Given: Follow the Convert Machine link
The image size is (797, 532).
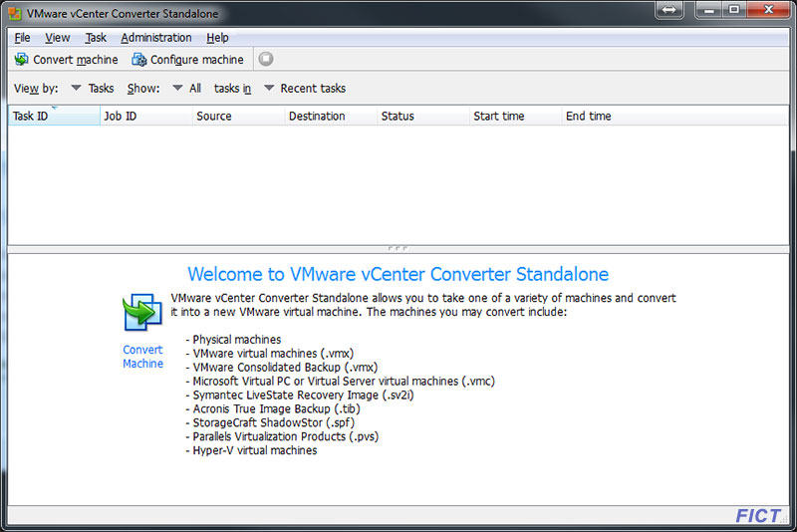Looking at the screenshot, I should 142,357.
